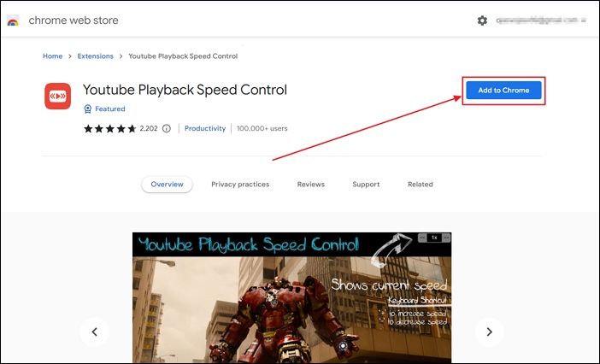Open the Reviews tab

[x=311, y=185]
